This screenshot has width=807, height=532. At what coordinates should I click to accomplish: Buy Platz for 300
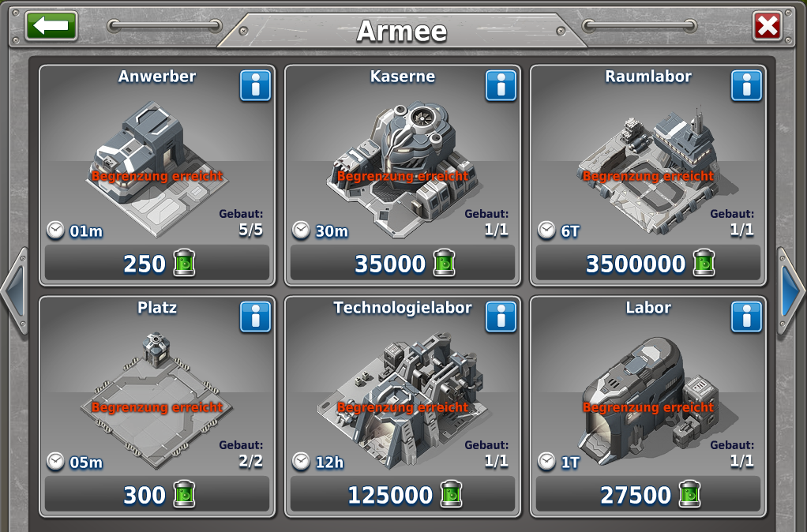(x=157, y=494)
